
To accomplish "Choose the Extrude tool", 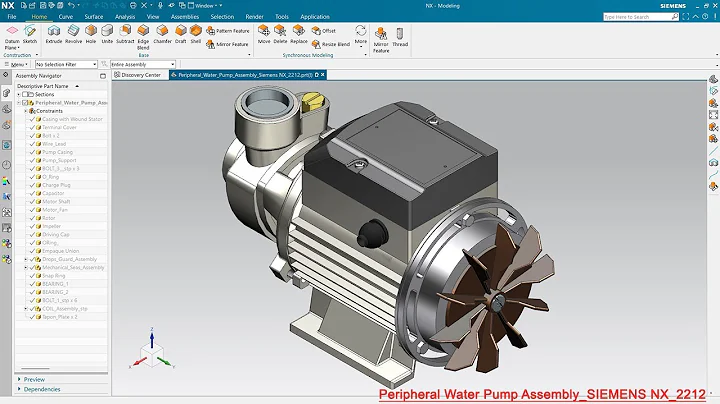I will pos(54,34).
